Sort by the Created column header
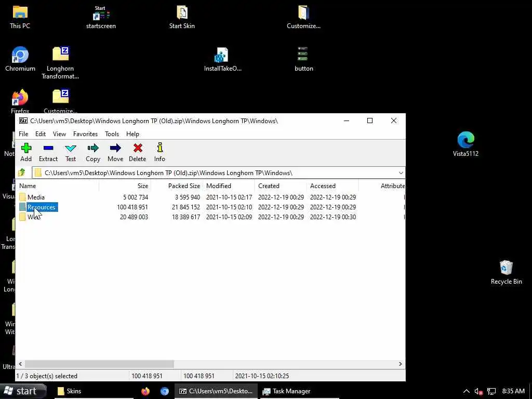The image size is (532, 399). (281, 186)
